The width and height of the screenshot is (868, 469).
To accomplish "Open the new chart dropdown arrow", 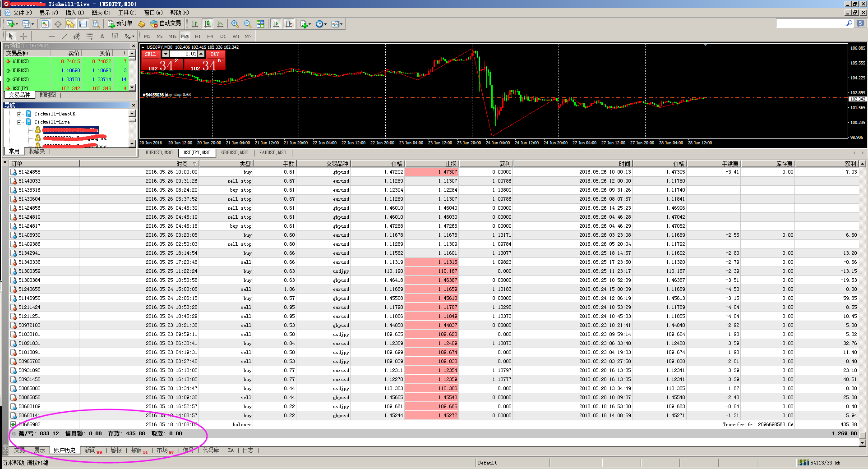I will pos(17,24).
